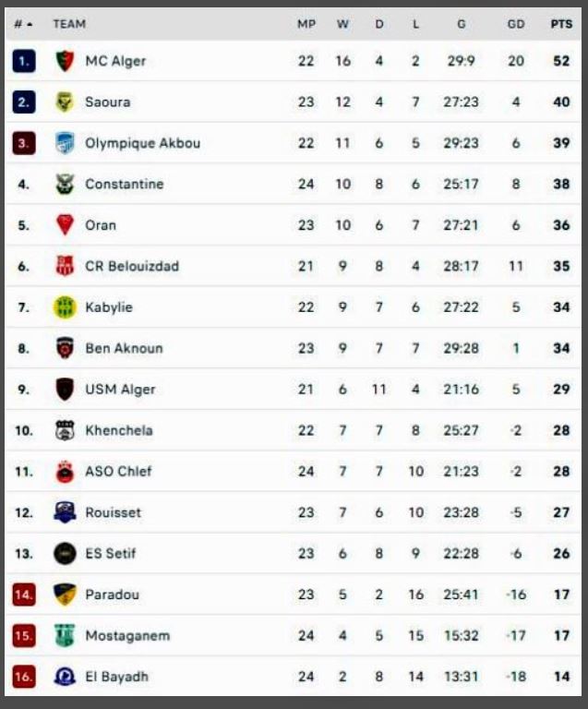Screen dimensions: 588x709
Task: Click the Constantine team crest
Action: 65,184
